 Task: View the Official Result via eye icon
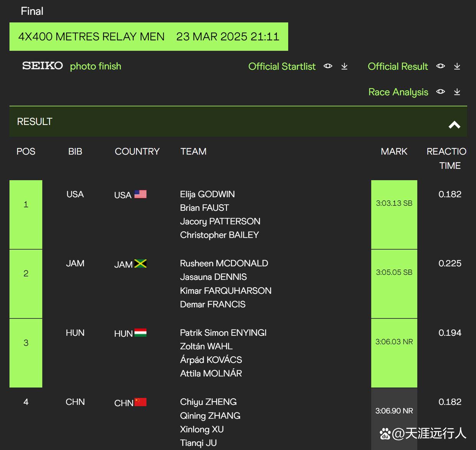[440, 66]
